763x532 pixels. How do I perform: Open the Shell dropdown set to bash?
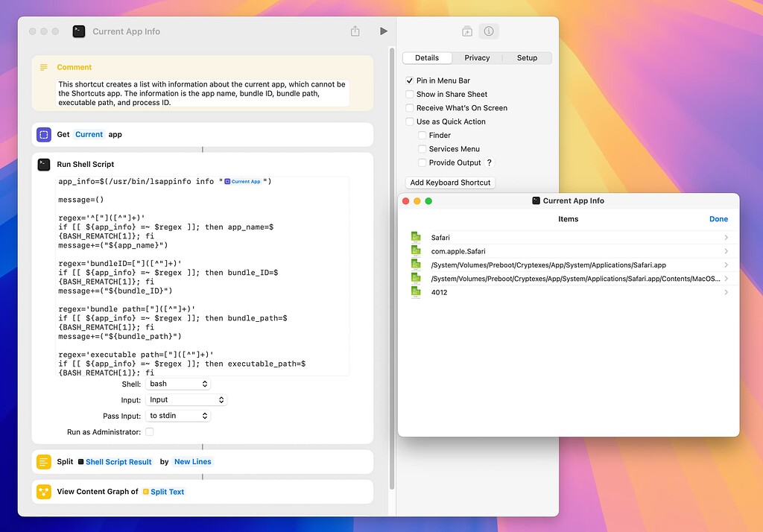coord(177,383)
